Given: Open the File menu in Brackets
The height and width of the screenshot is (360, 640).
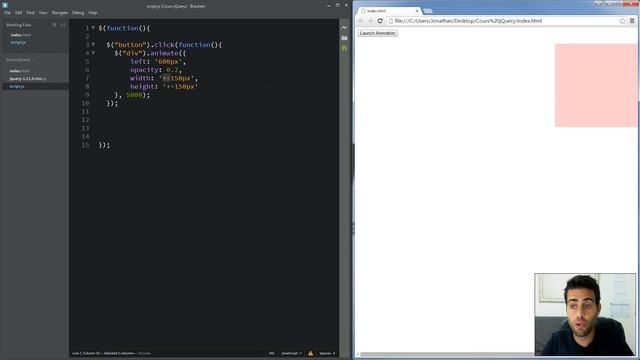Looking at the screenshot, I should point(7,13).
